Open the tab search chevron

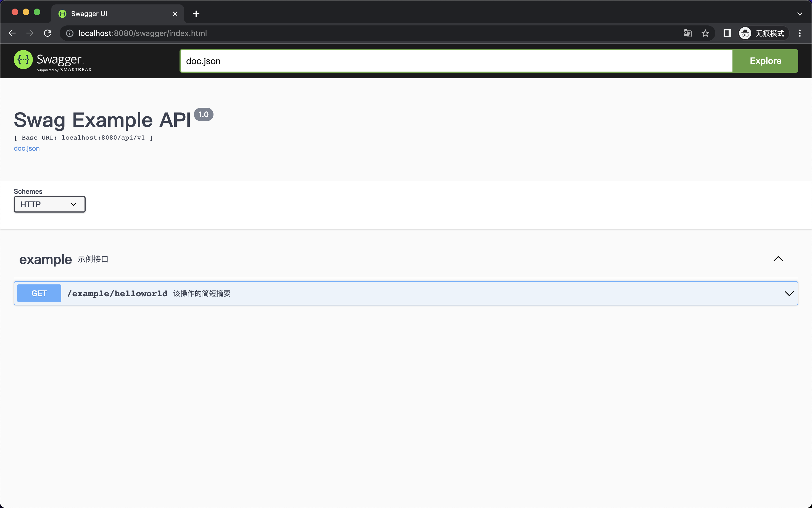[800, 14]
